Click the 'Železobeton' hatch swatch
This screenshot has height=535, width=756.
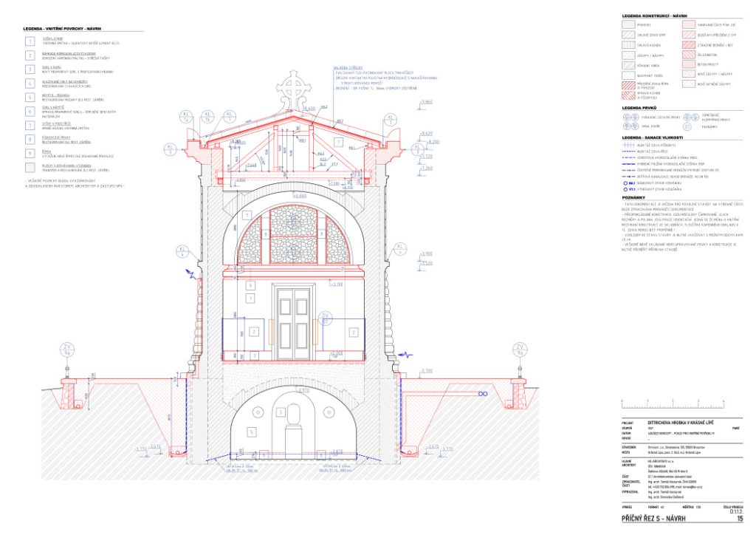[x=689, y=55]
